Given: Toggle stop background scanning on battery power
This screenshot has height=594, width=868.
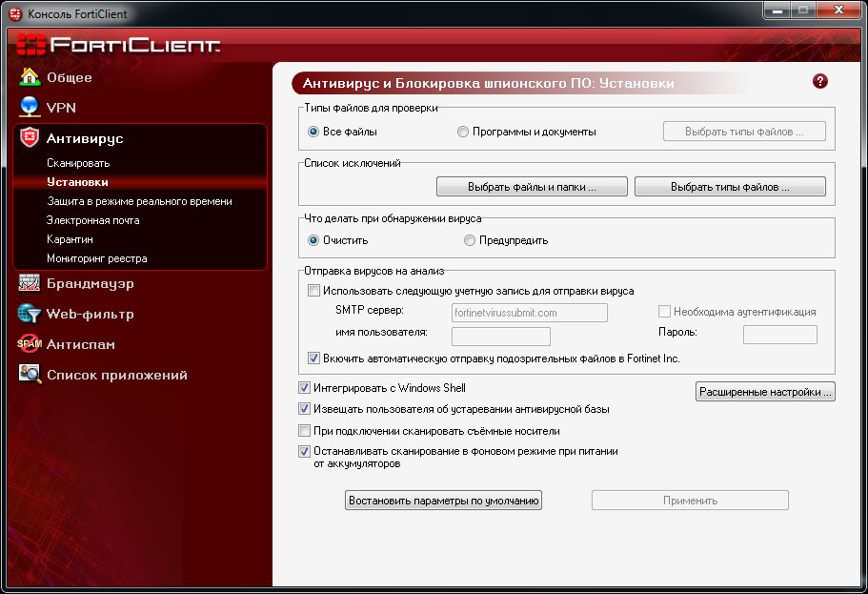Looking at the screenshot, I should click(305, 451).
